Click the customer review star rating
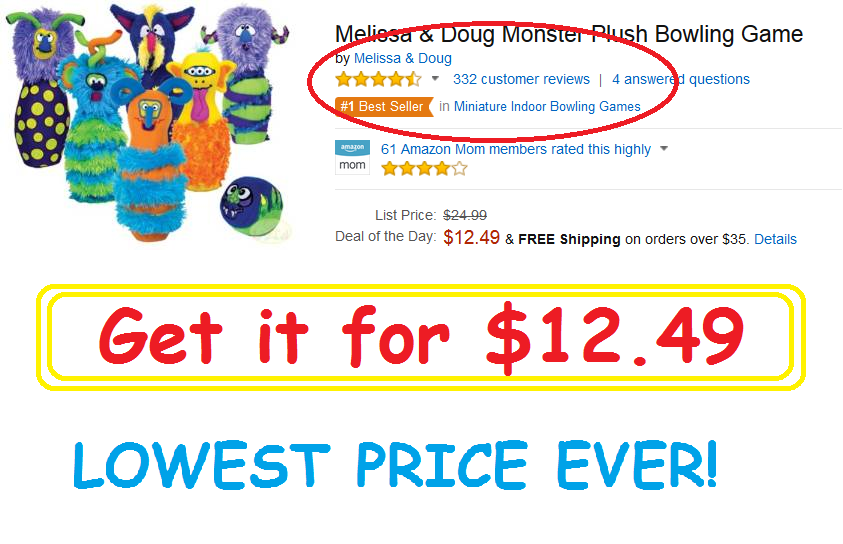843x544 pixels. [x=378, y=80]
